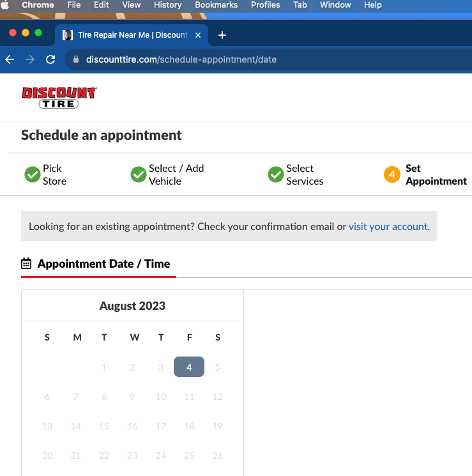Click August 18 on the calendar

tap(189, 426)
